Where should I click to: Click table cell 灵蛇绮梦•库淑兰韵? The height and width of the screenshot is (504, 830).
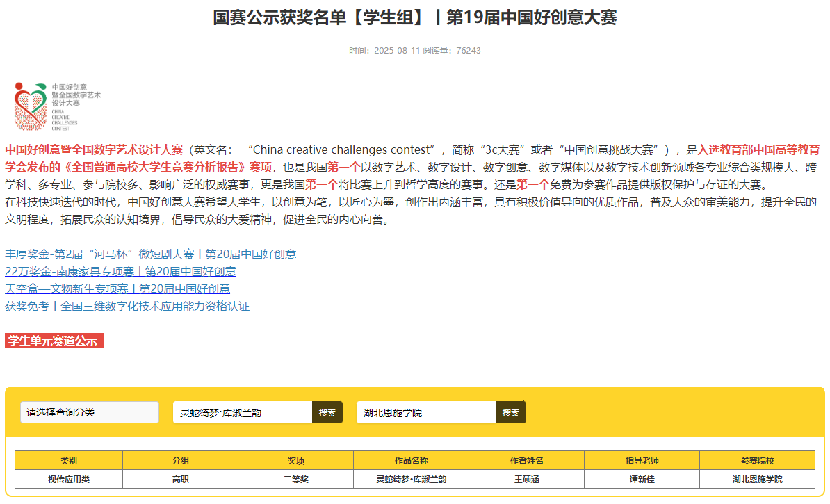[x=412, y=479]
